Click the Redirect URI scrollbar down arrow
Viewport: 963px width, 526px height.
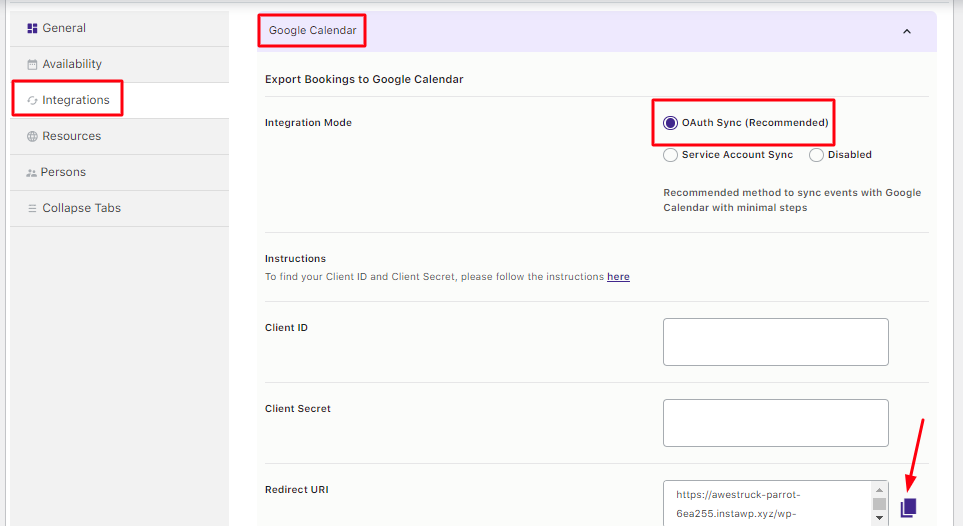pyautogui.click(x=879, y=519)
